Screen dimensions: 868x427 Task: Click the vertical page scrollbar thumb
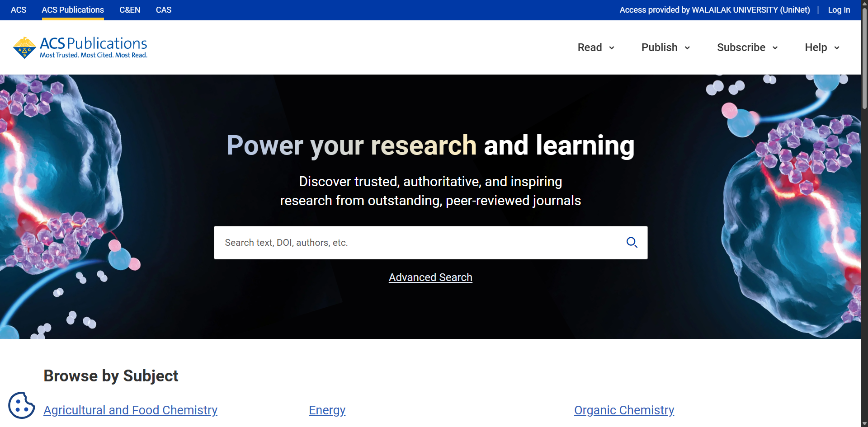point(864,59)
